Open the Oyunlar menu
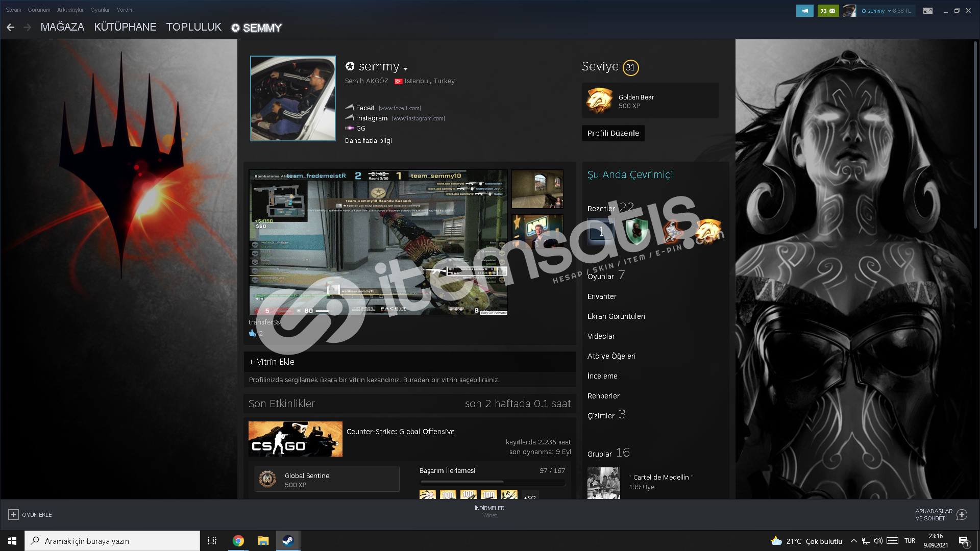 point(100,10)
